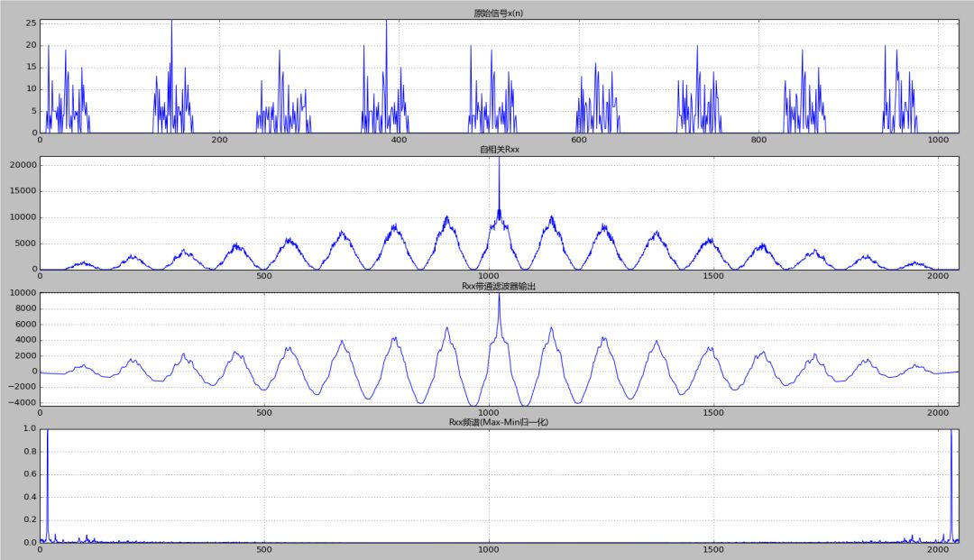974x560 pixels.
Task: Click y-axis label '0.6' in the spectrum plot
Action: (30, 474)
